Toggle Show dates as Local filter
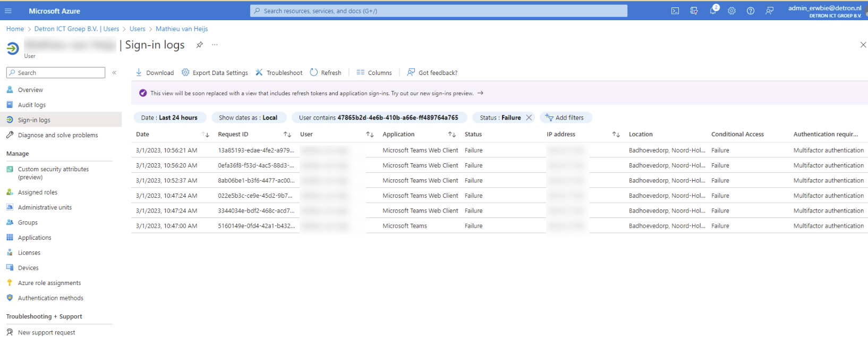868x352 pixels. pyautogui.click(x=248, y=118)
